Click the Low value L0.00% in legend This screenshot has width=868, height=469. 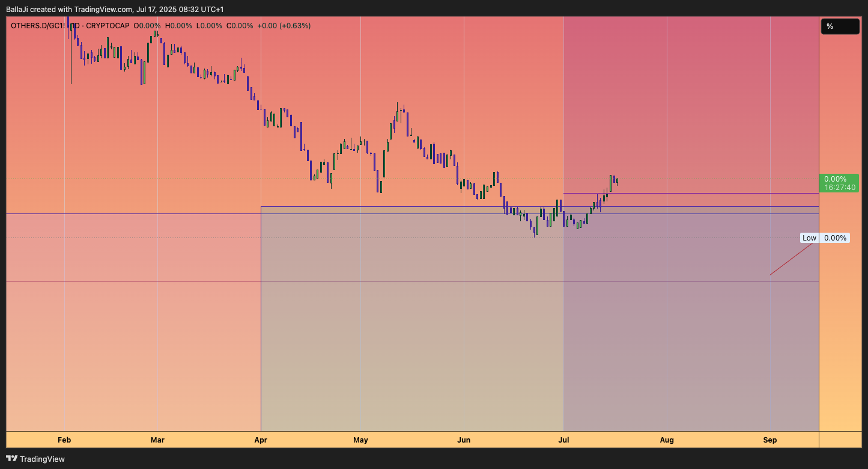[209, 26]
